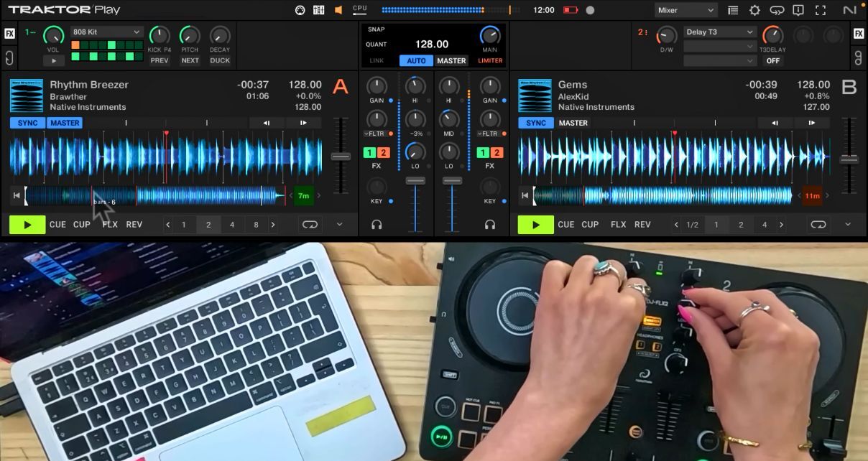Click CUP on Deck A
868x461 pixels.
coord(82,225)
